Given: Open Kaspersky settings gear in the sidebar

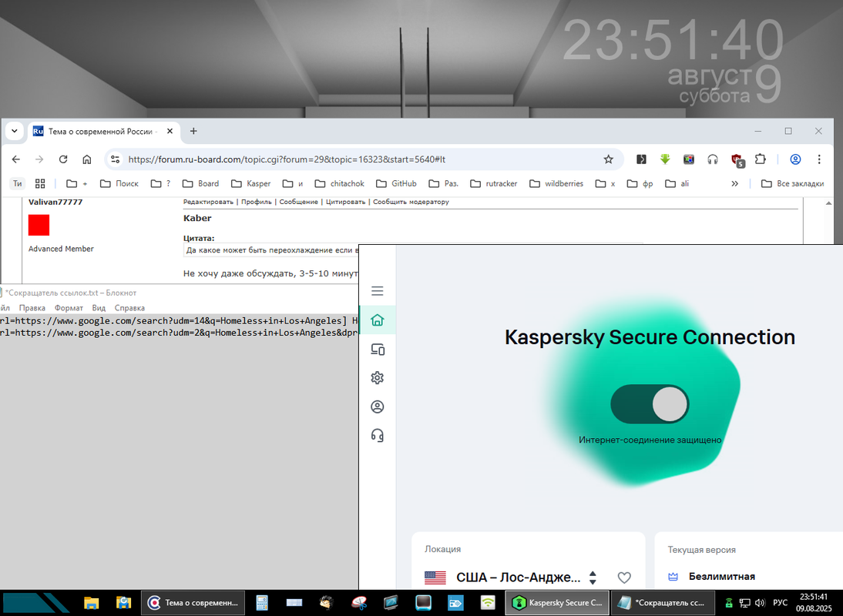Looking at the screenshot, I should (x=378, y=377).
